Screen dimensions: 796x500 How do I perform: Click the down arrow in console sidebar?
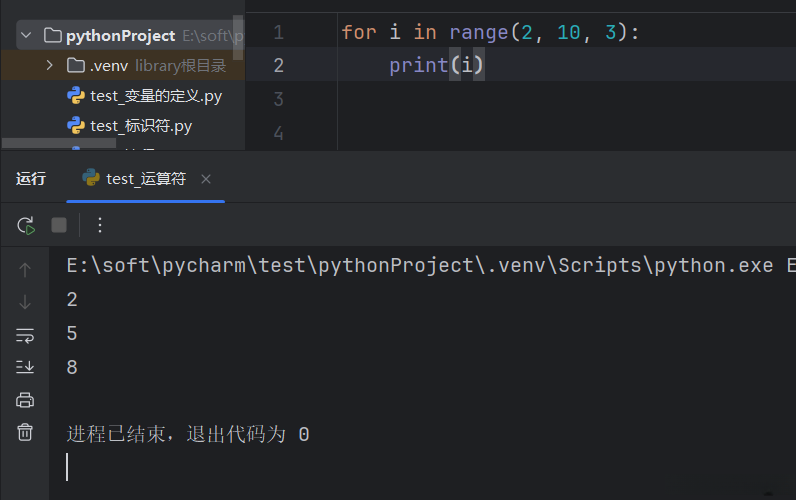(x=25, y=302)
